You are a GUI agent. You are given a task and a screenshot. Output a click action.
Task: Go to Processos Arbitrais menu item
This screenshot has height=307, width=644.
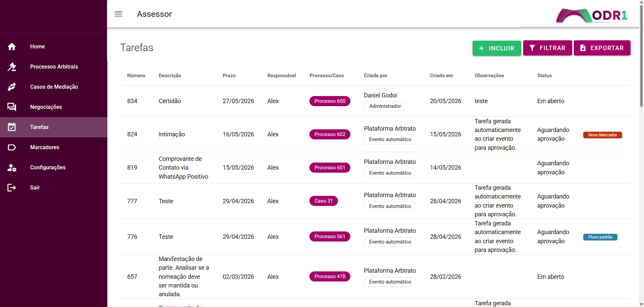coord(54,67)
